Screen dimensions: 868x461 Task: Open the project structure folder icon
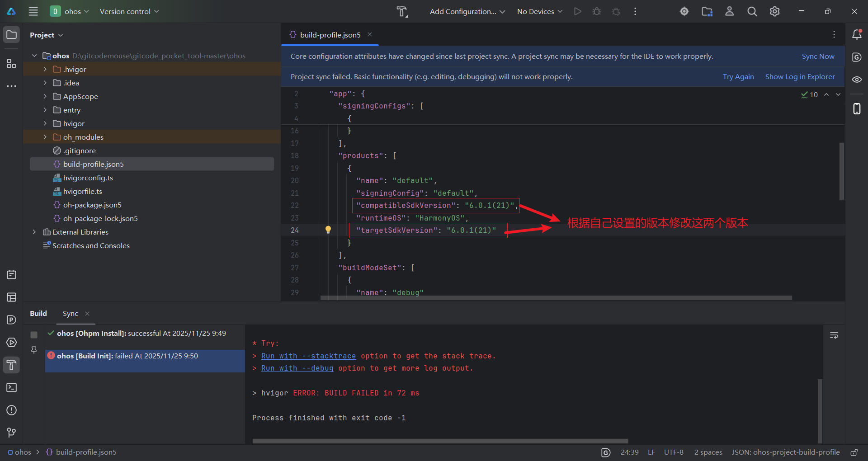point(707,11)
